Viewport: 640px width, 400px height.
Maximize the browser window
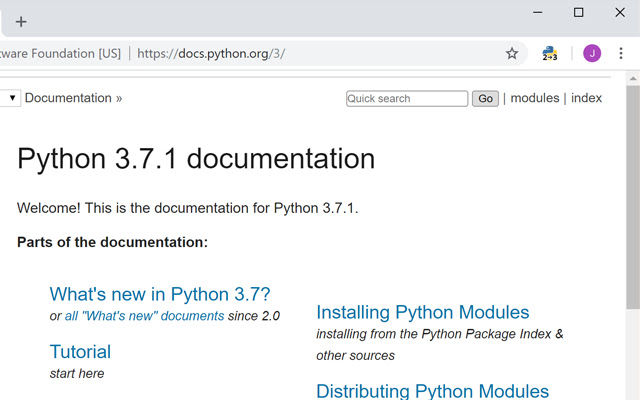click(x=578, y=13)
